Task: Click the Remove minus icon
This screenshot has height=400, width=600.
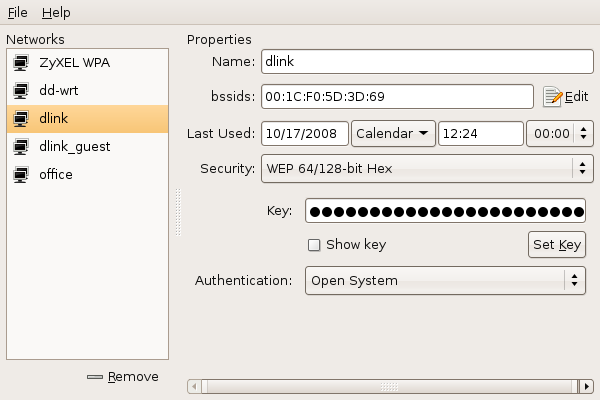Action: [95, 377]
